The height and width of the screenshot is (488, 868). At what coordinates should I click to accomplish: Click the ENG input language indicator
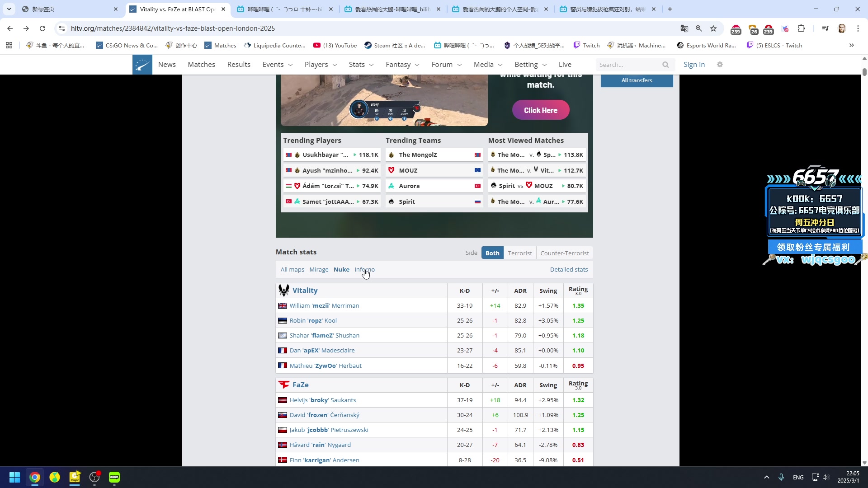tap(798, 477)
